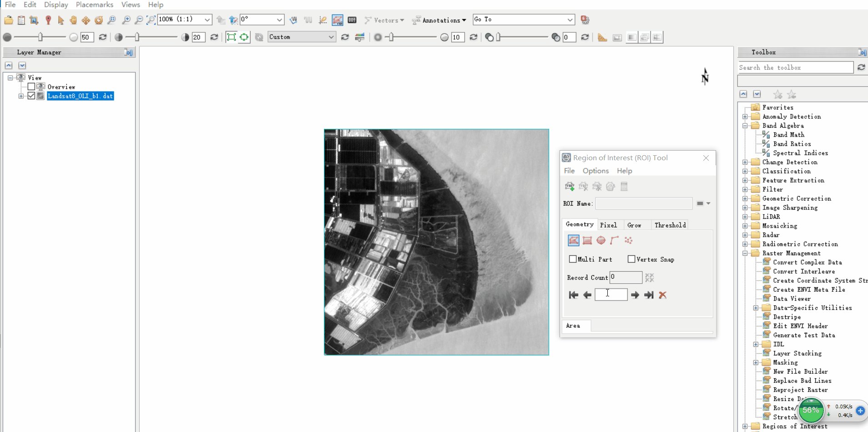Open Edit ENVI Header tool

click(800, 326)
